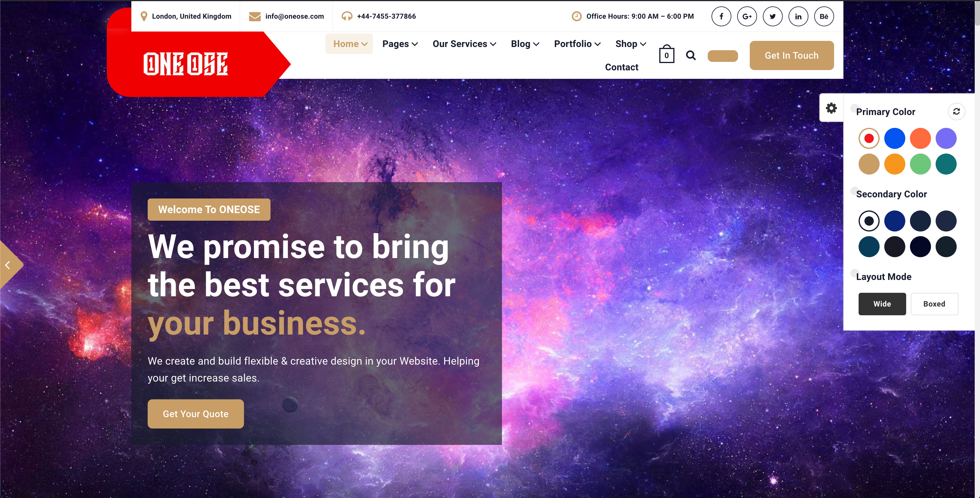Click the search magnifier icon

click(691, 55)
